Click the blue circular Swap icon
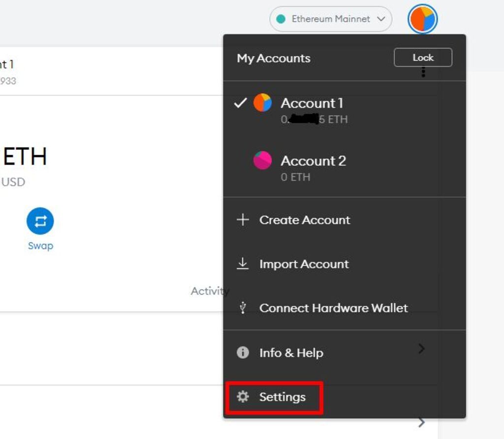 [40, 221]
